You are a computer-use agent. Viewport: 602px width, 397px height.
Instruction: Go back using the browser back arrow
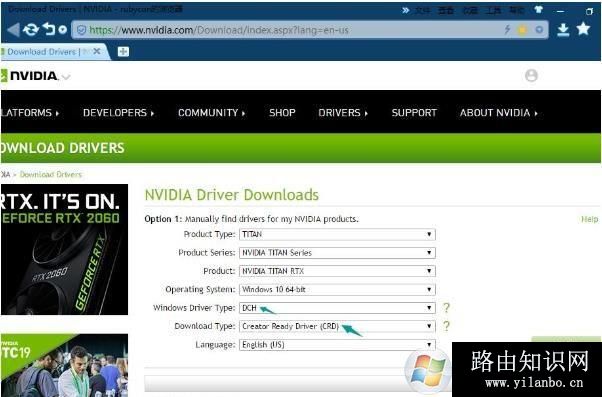[13, 30]
